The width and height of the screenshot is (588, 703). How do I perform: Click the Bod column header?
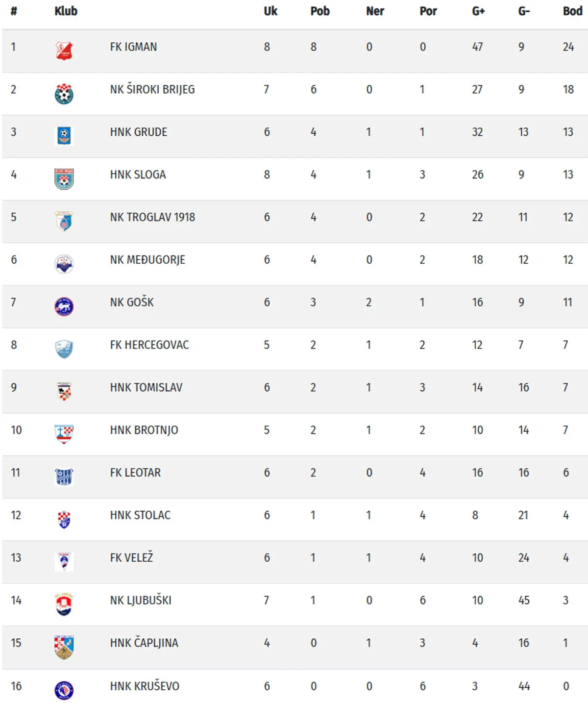(572, 11)
